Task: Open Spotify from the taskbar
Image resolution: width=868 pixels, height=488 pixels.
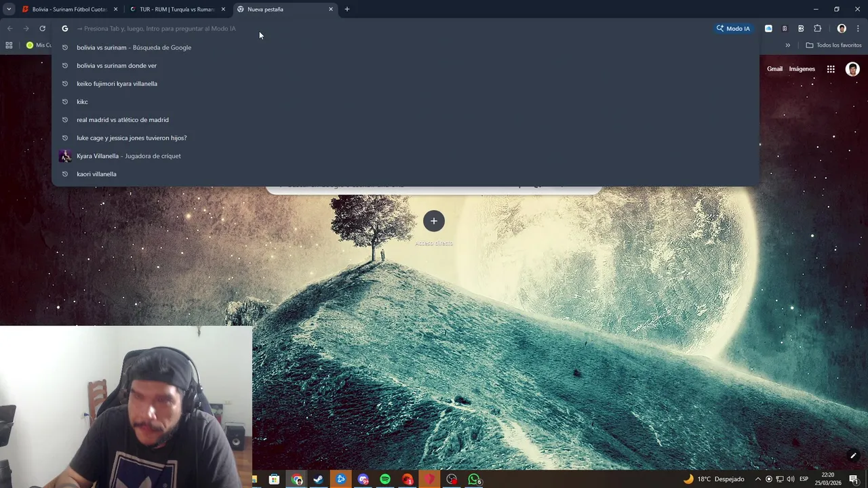Action: 385,479
